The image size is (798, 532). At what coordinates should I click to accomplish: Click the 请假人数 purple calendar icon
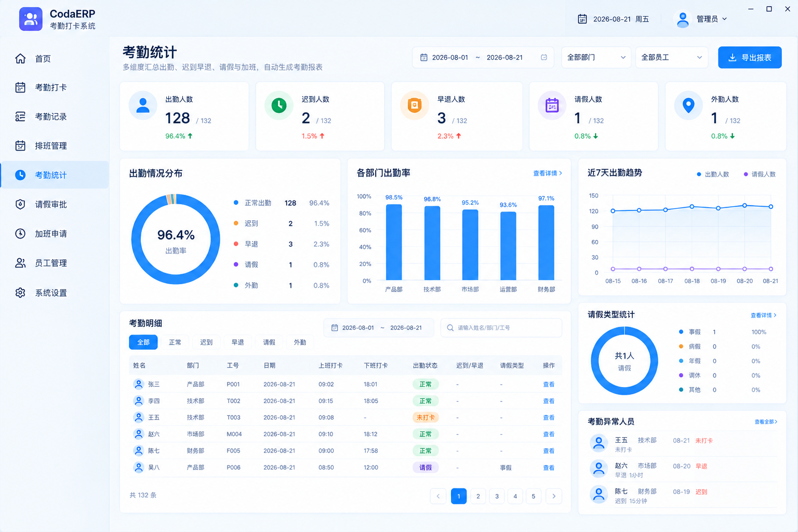coord(552,105)
